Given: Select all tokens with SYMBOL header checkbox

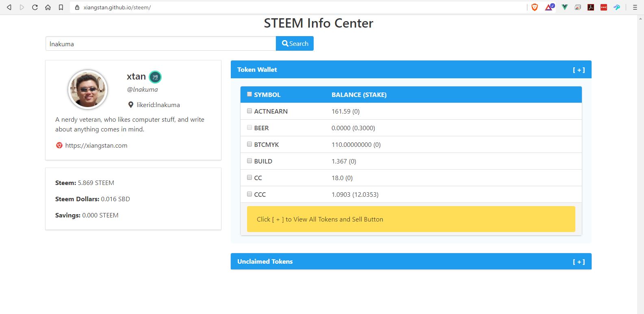Looking at the screenshot, I should click(249, 94).
